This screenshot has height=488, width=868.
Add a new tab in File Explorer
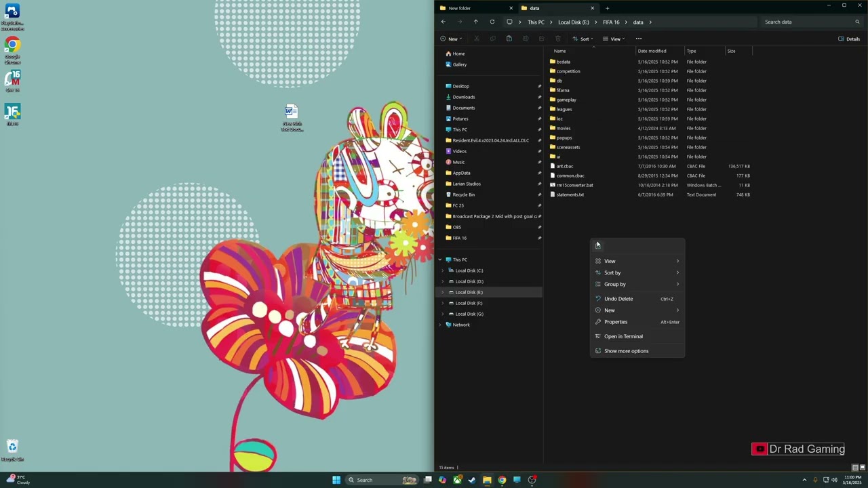607,8
